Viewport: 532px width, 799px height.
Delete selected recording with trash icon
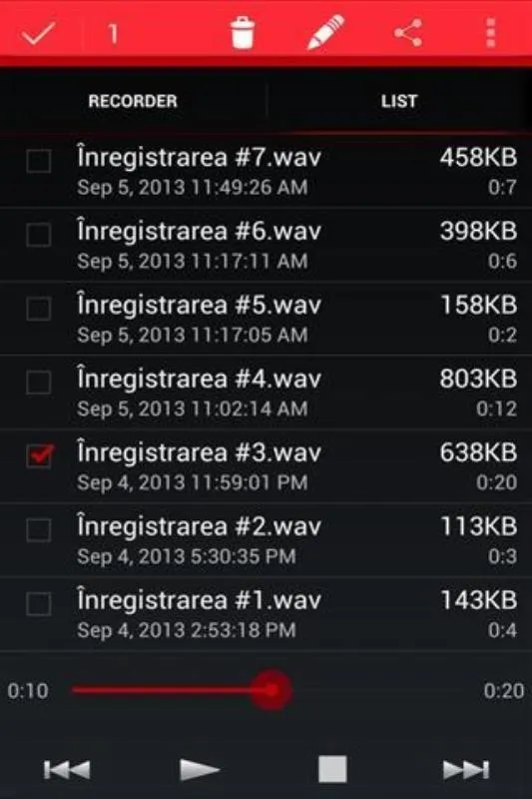click(x=243, y=33)
